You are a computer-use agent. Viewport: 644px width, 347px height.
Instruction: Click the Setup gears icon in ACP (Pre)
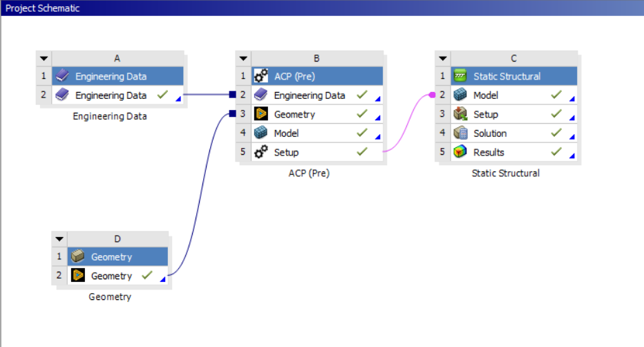(261, 152)
